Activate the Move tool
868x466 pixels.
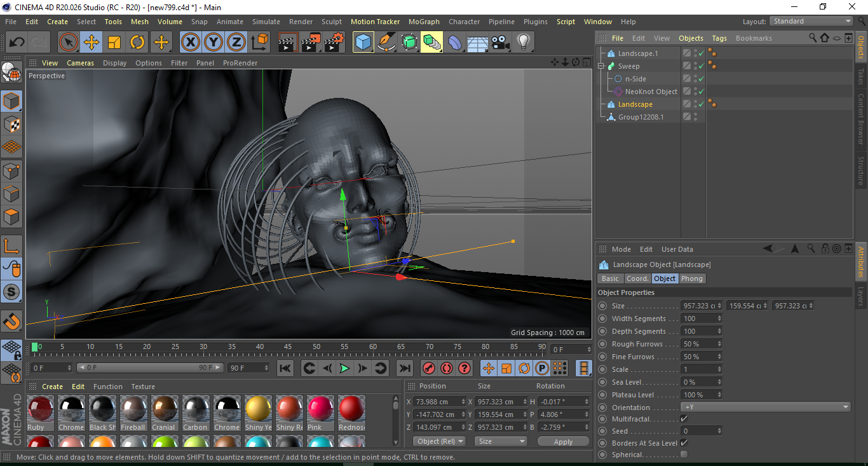tap(92, 43)
